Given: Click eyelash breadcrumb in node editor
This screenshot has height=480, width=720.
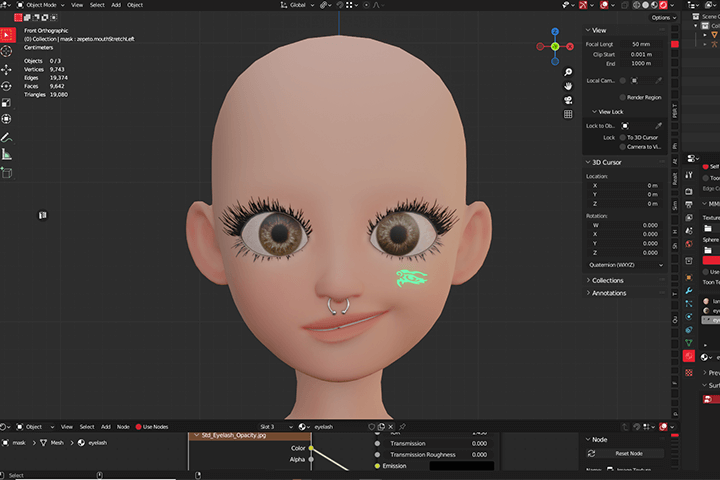Looking at the screenshot, I should point(93,443).
